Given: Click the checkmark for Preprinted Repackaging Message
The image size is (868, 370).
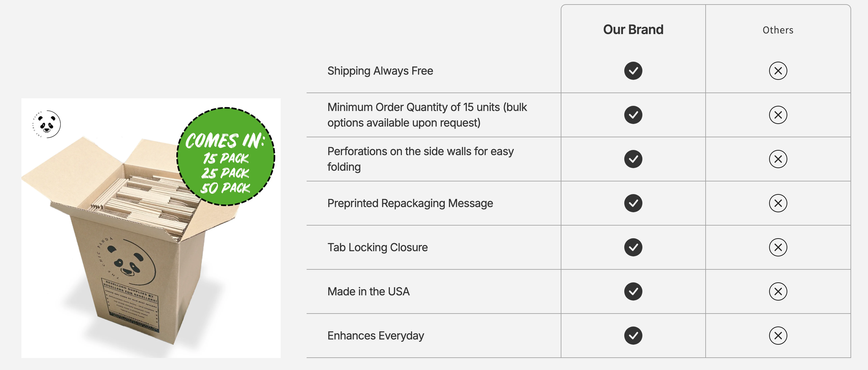Looking at the screenshot, I should click(x=633, y=203).
